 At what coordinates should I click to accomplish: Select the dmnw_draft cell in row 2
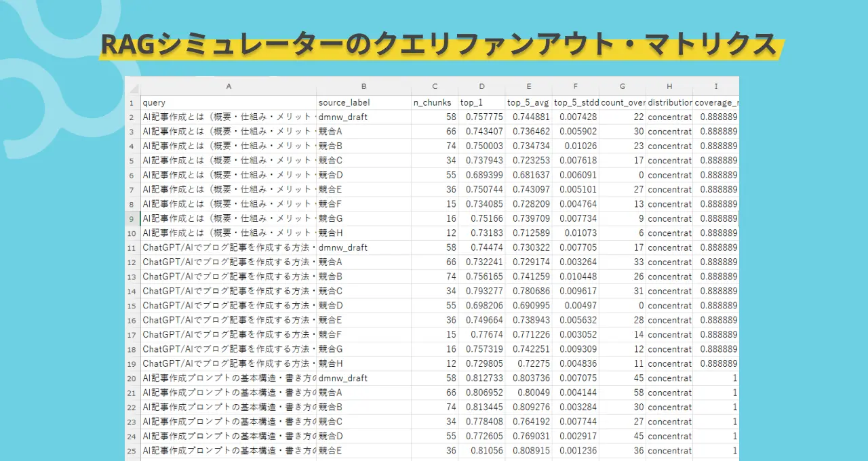(x=364, y=117)
